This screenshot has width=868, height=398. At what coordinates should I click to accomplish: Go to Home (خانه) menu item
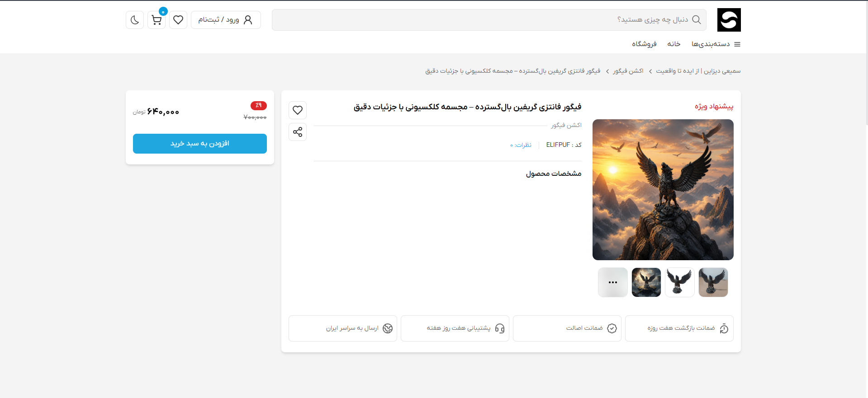pos(674,44)
